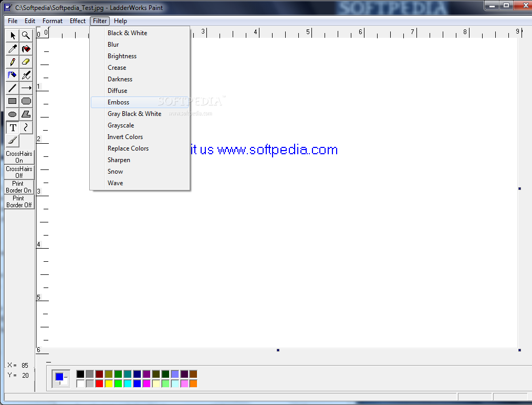Apply the Crease filter

click(x=140, y=68)
